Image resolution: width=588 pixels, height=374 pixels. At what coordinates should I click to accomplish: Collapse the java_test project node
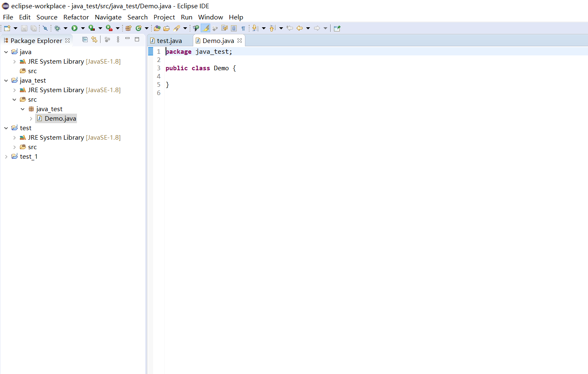[x=6, y=80]
